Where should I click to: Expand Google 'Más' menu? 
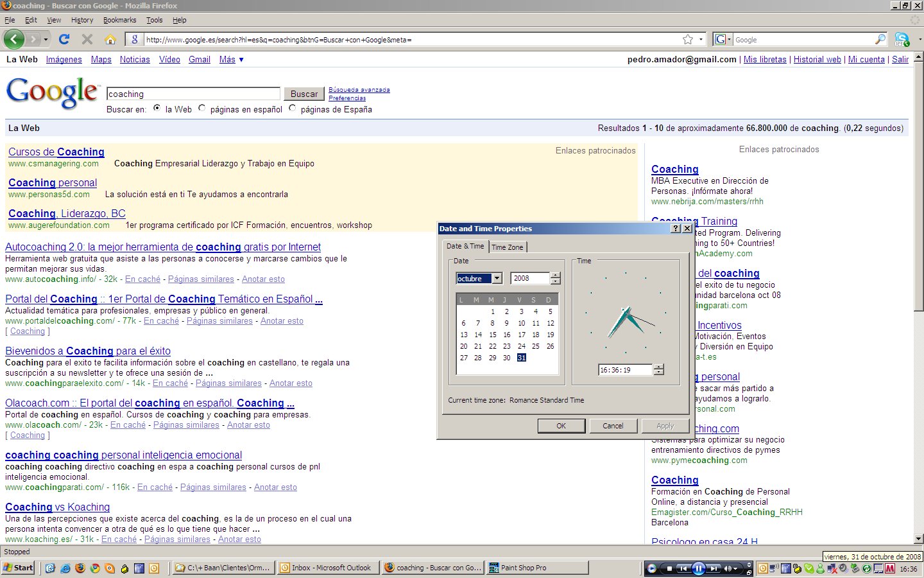[x=231, y=59]
